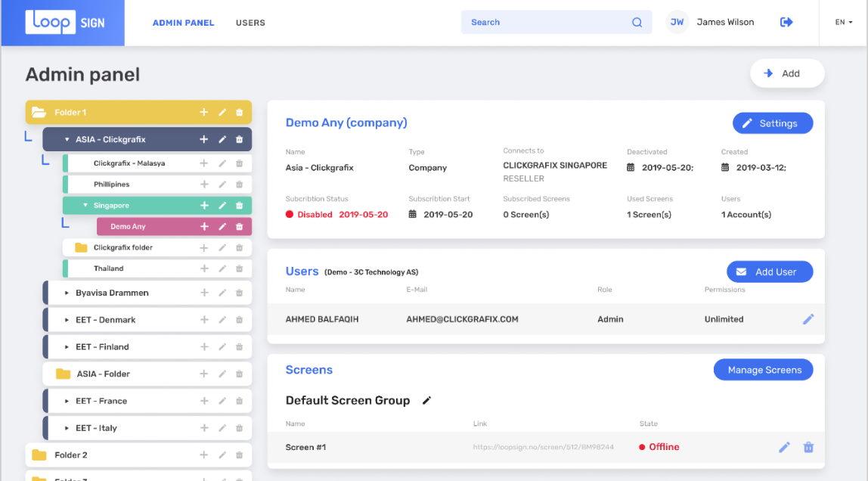Click the Manage Screens button

coord(764,370)
